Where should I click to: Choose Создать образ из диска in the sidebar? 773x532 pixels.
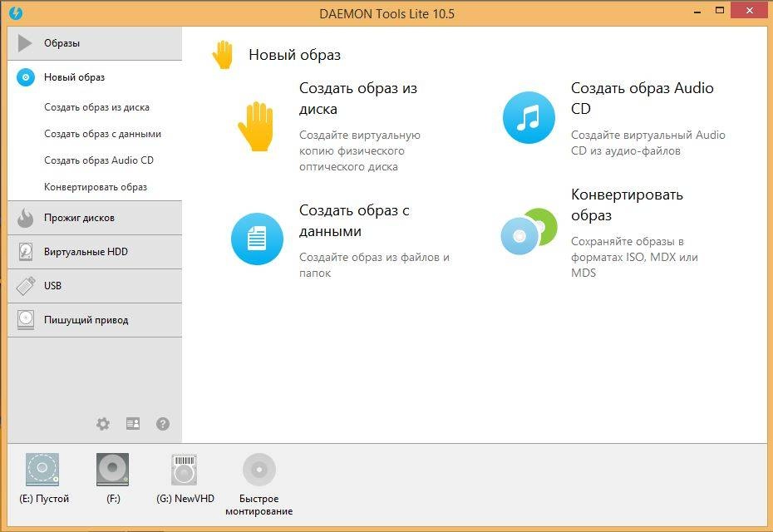click(96, 107)
